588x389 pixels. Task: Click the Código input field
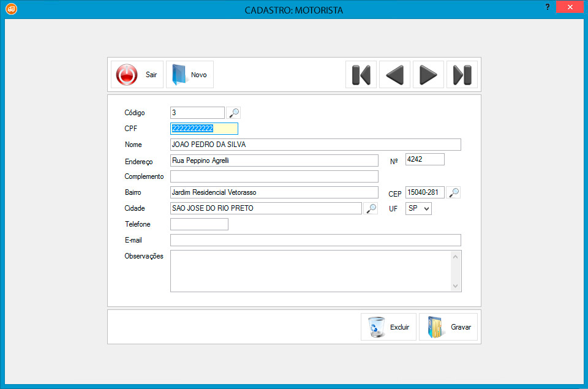point(198,113)
